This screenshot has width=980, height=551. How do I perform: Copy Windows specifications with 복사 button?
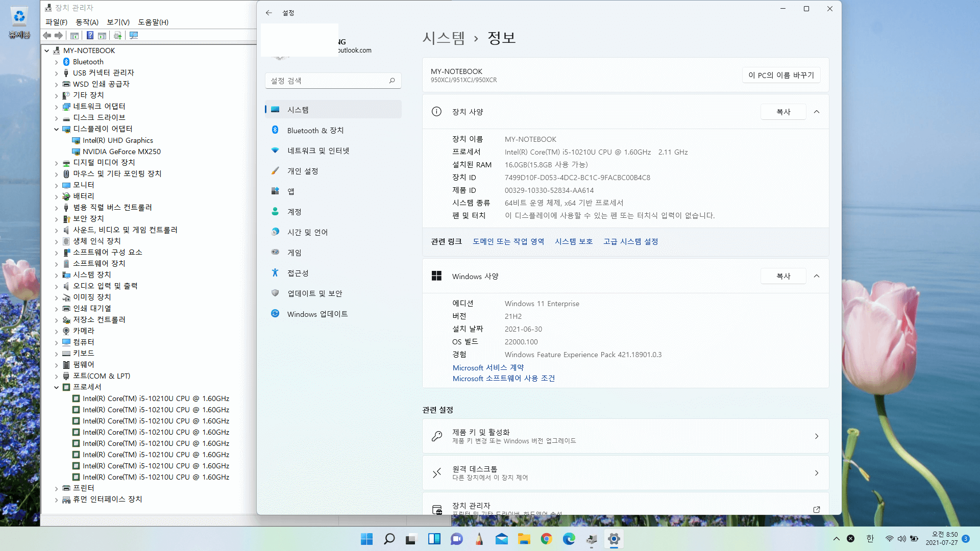click(783, 276)
